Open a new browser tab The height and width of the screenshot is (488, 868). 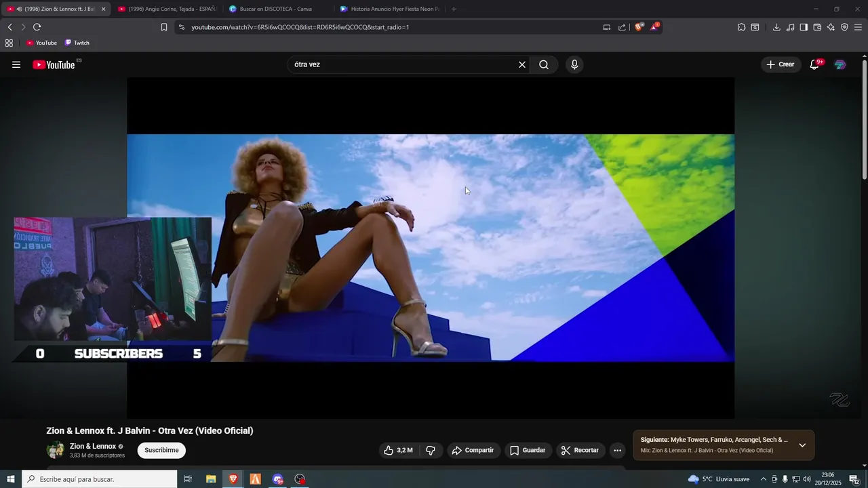pyautogui.click(x=454, y=9)
